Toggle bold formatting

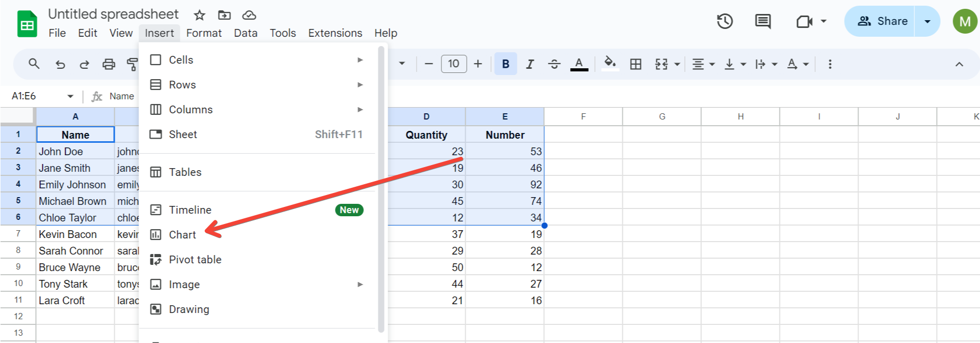(x=506, y=64)
